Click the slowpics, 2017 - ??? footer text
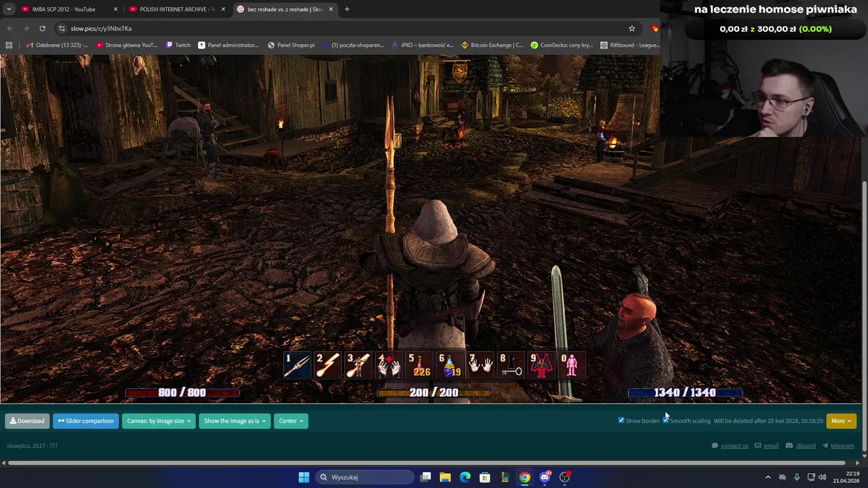868x488 pixels. [32, 445]
